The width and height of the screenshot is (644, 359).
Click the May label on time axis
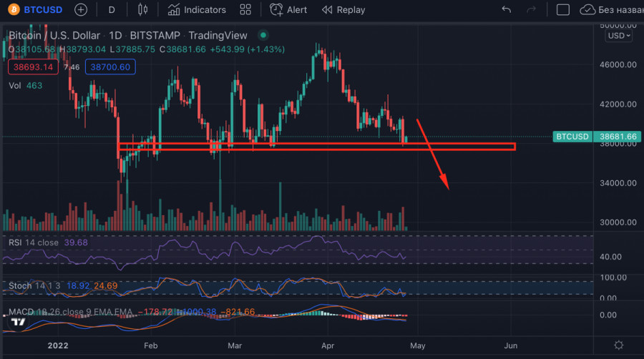(x=418, y=345)
